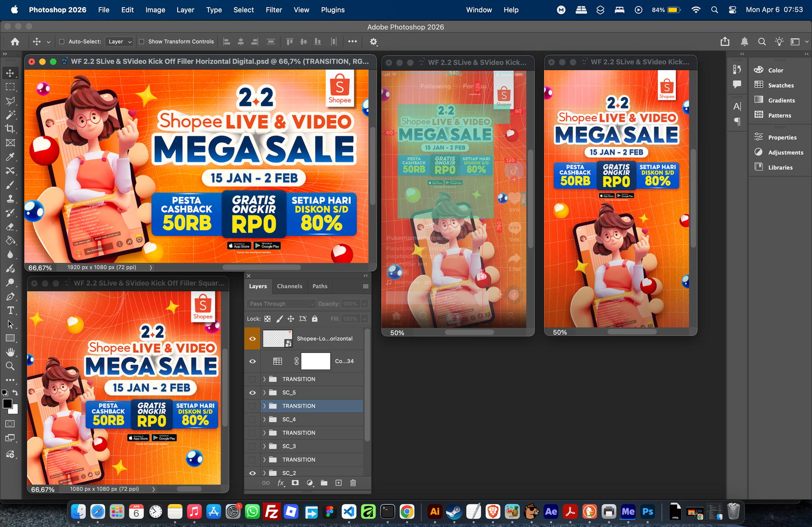The image size is (812, 527).
Task: Expand the SC_5 layer group
Action: 264,393
